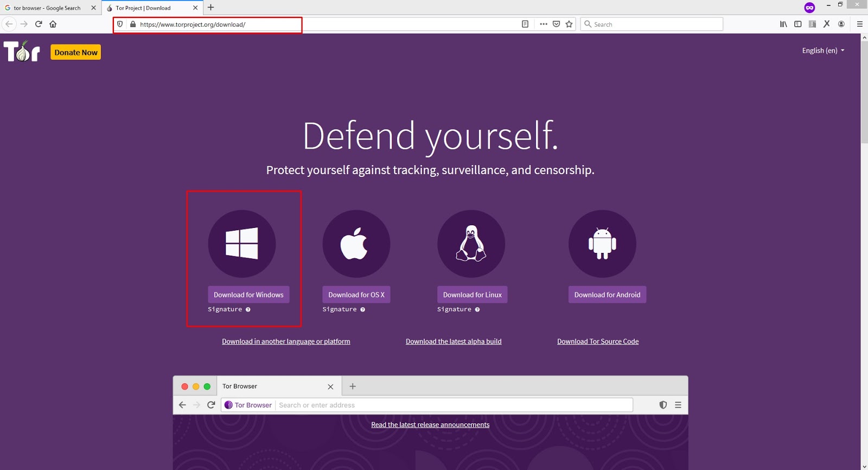Click the purple private browsing mask icon

(809, 8)
